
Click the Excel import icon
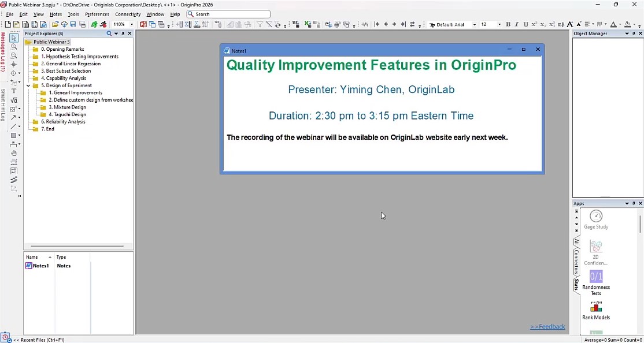[307, 24]
